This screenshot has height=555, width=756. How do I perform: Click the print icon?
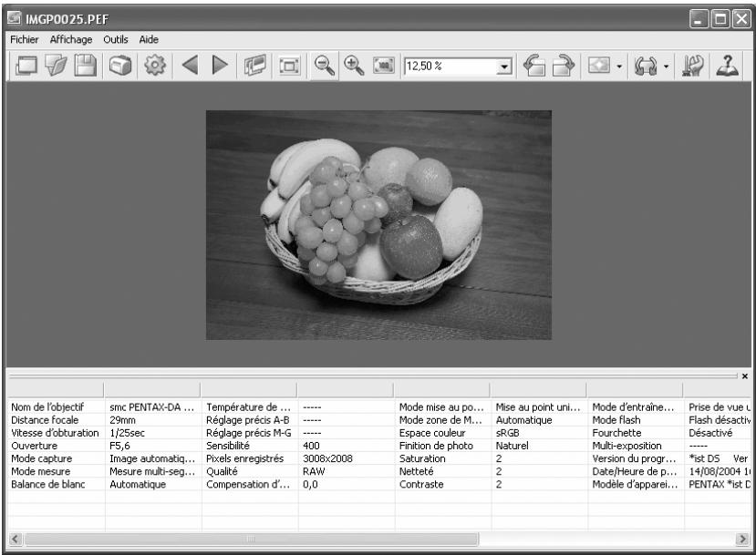tap(120, 65)
